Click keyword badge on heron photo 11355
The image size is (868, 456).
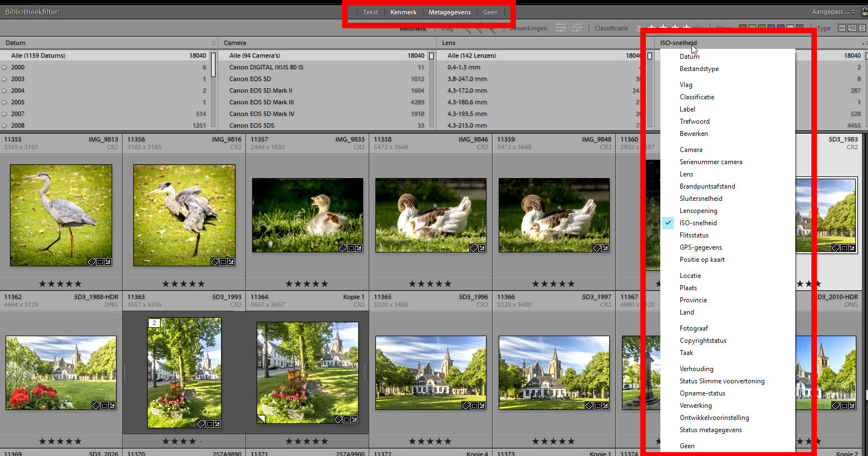pos(92,262)
